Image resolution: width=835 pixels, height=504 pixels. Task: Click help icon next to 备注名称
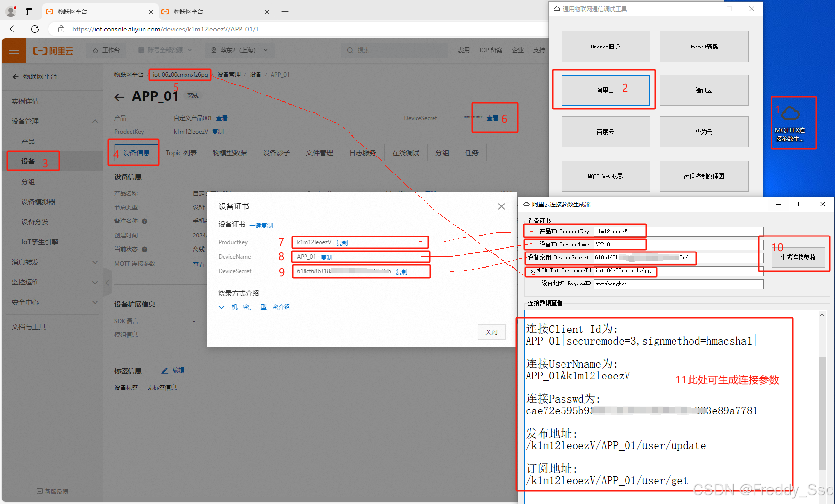[145, 221]
